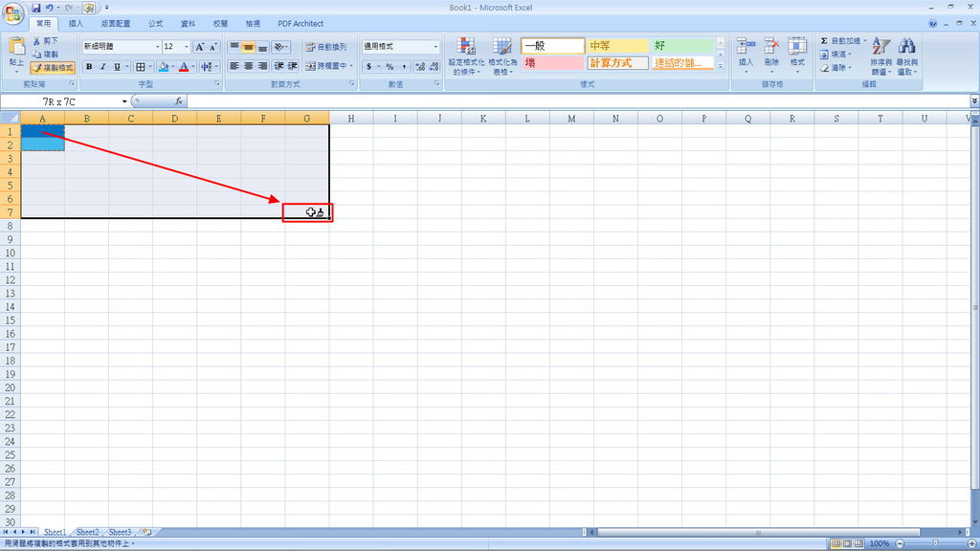Decrease font size with small A
This screenshot has height=551, width=980.
click(x=213, y=47)
